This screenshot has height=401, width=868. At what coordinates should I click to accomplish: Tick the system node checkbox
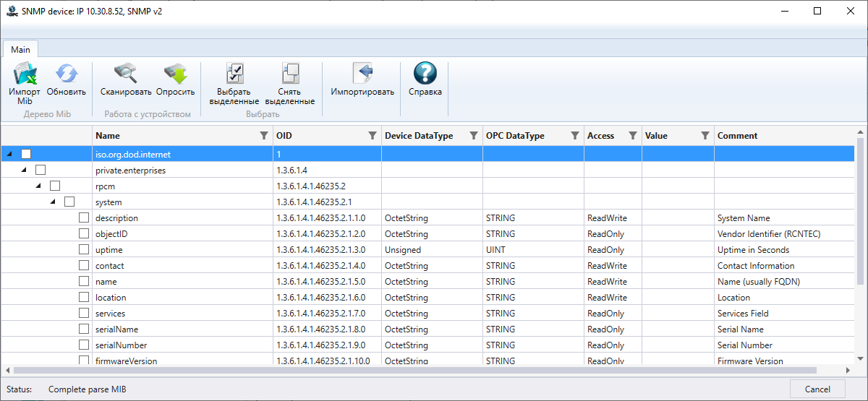pyautogui.click(x=69, y=202)
